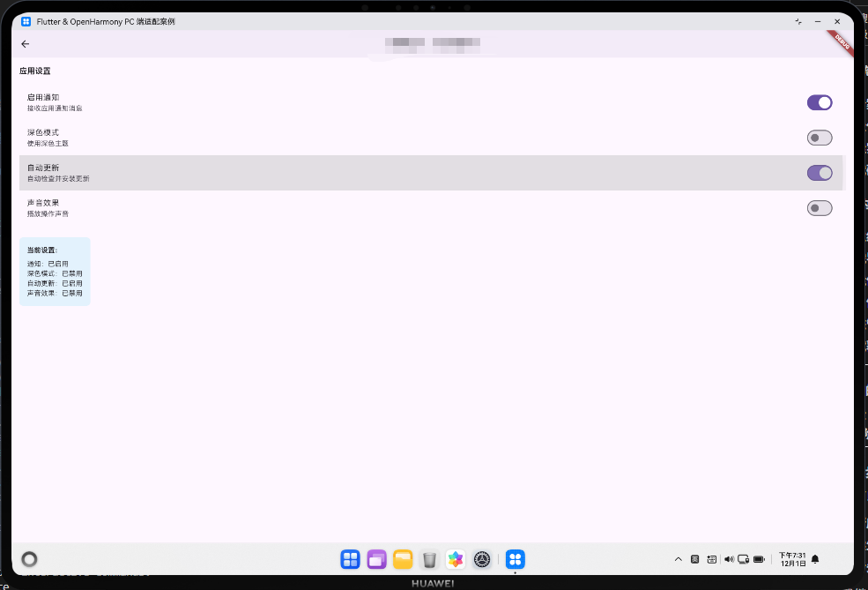Toggle the 启用通知 switch
This screenshot has height=590, width=868.
coord(820,102)
